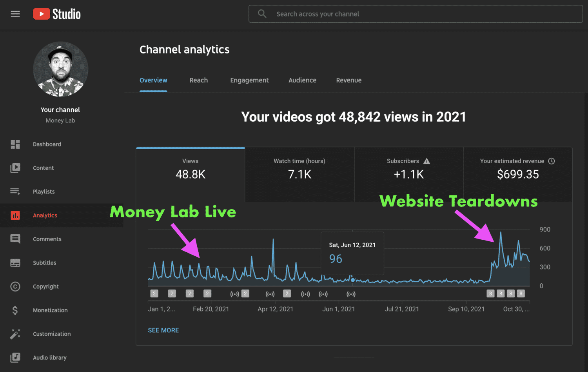Click the "Sep 10, 2021" axis label

pos(466,309)
